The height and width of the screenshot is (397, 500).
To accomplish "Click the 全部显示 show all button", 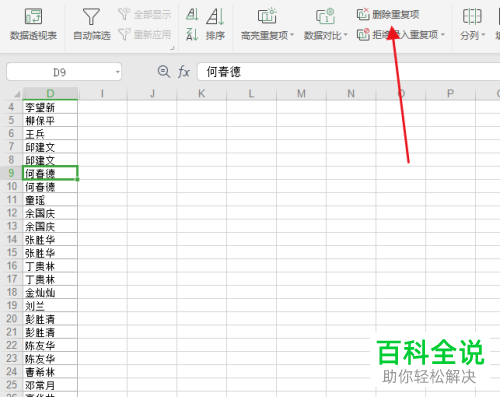I will click(145, 14).
